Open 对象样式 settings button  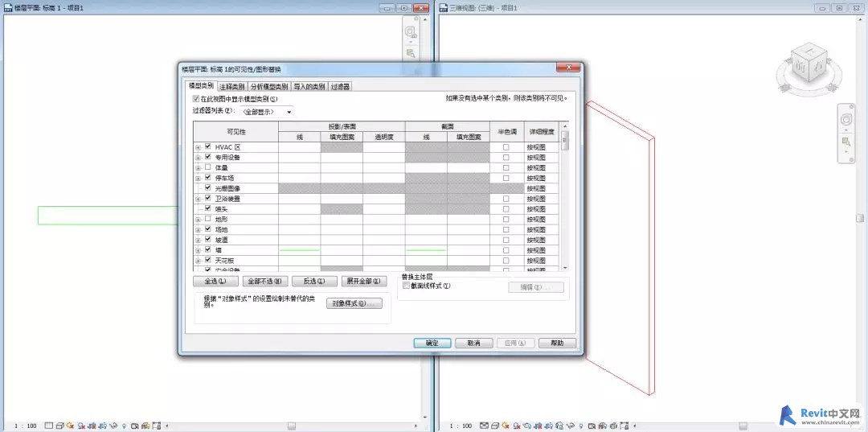(354, 303)
